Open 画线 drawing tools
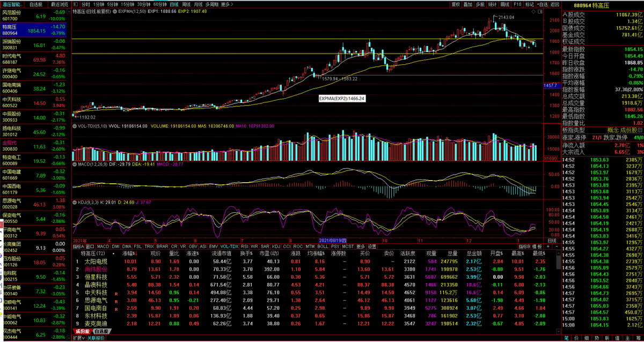The image size is (644, 342). pyautogui.click(x=505, y=4)
